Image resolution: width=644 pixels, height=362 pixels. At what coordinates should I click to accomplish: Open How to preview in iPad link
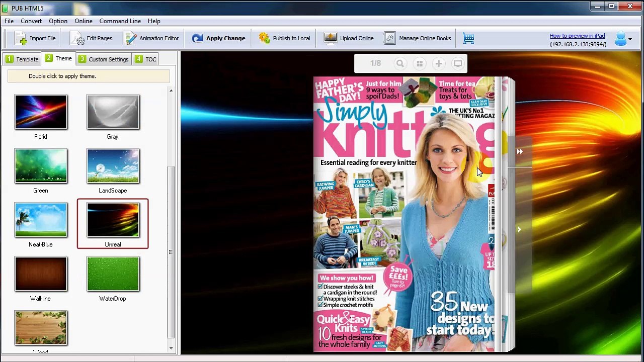577,36
